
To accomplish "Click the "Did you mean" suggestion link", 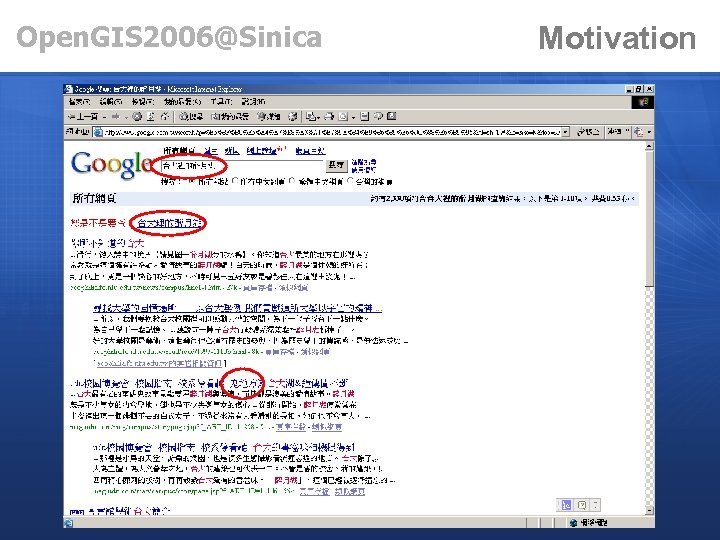I will point(169,224).
